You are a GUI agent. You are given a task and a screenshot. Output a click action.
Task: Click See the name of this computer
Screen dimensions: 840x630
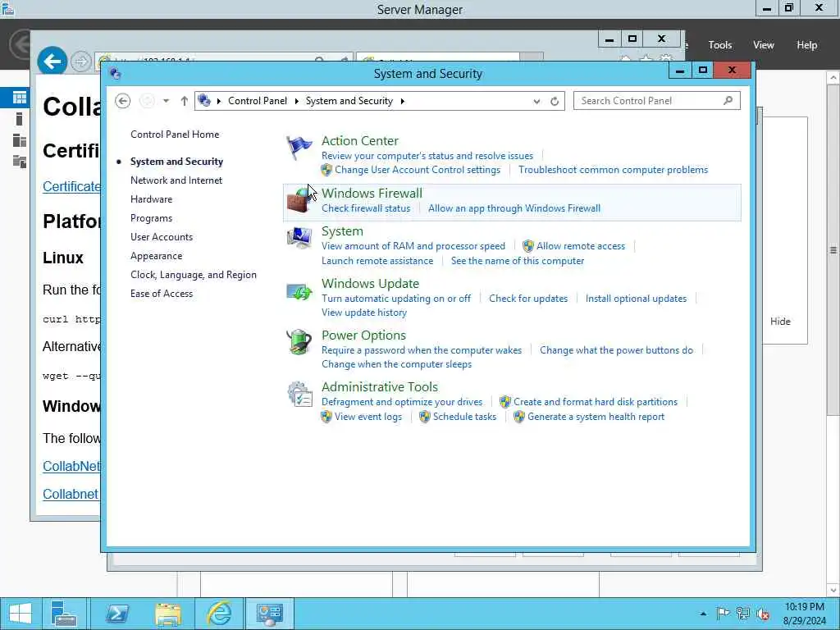(x=518, y=261)
